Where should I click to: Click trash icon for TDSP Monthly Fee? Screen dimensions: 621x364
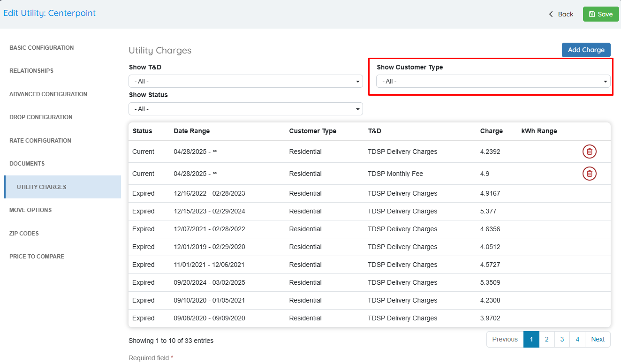coord(589,174)
